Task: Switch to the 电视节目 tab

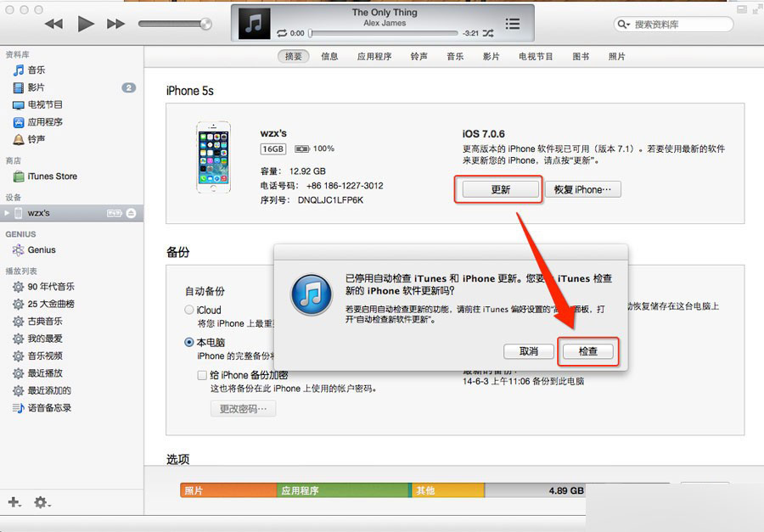Action: coord(536,57)
